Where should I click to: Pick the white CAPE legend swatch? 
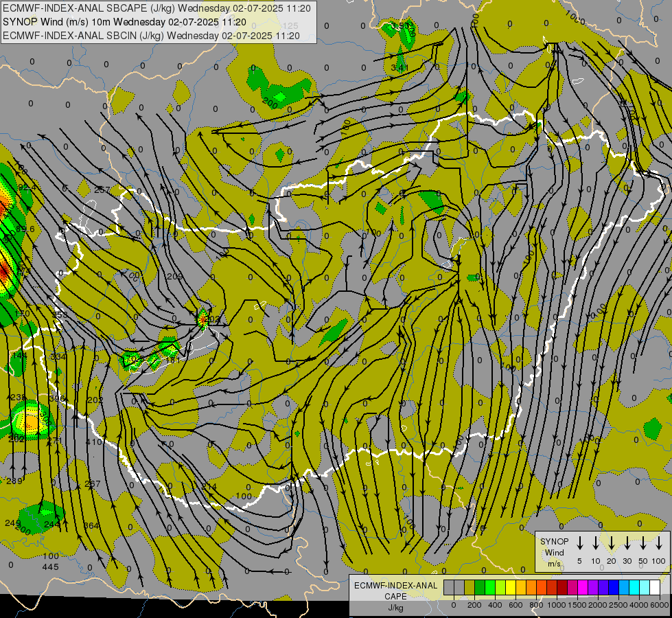coord(654,587)
